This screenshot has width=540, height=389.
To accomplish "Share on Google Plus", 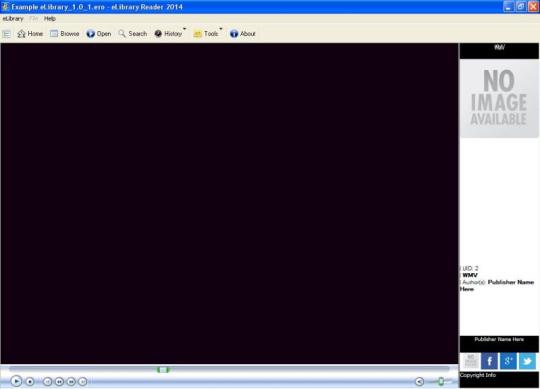I will 508,361.
